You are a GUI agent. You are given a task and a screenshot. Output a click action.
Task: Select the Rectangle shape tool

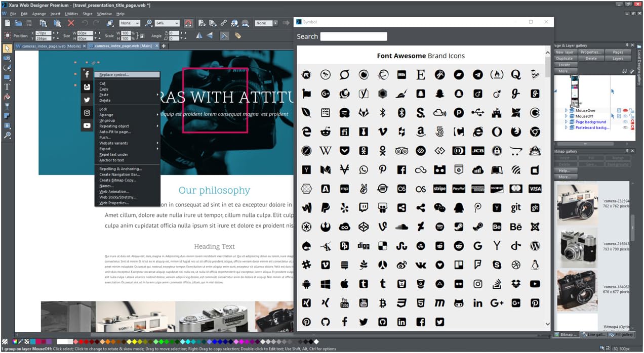click(x=7, y=77)
